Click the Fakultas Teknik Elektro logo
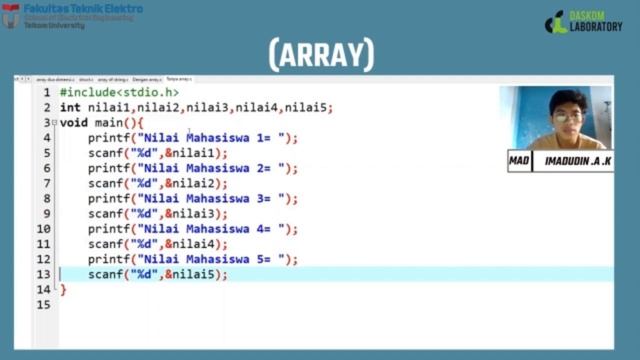This screenshot has height=360, width=640. point(73,16)
